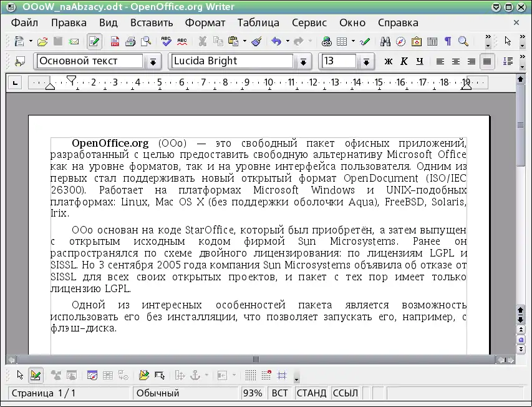Viewport: 532px width, 407px height.
Task: Toggle nonprinting characters pilcrow button
Action: (x=448, y=42)
